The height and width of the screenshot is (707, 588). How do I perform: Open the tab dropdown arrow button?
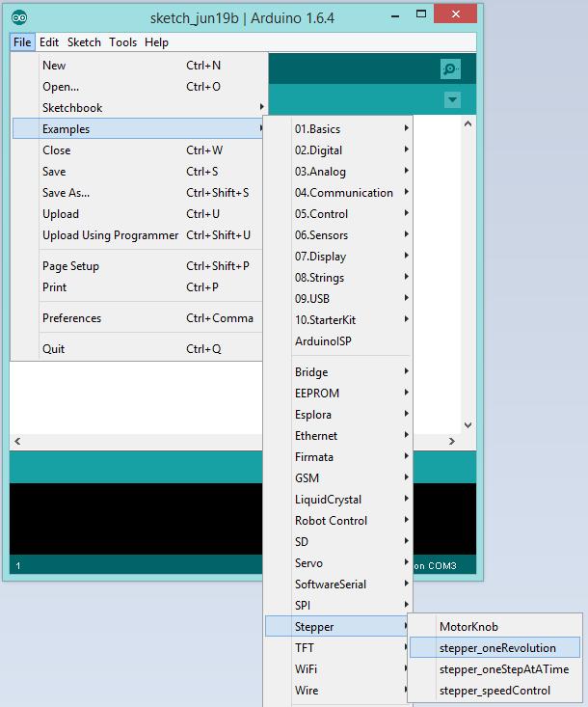click(452, 99)
